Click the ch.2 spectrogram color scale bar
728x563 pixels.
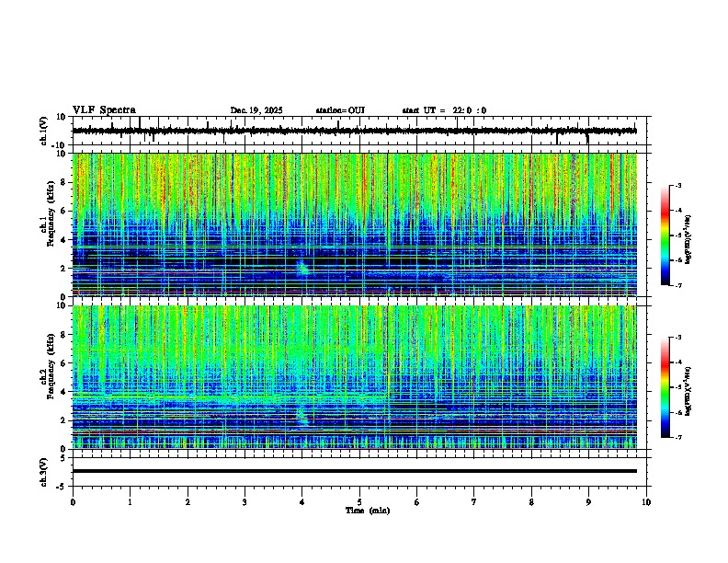665,387
